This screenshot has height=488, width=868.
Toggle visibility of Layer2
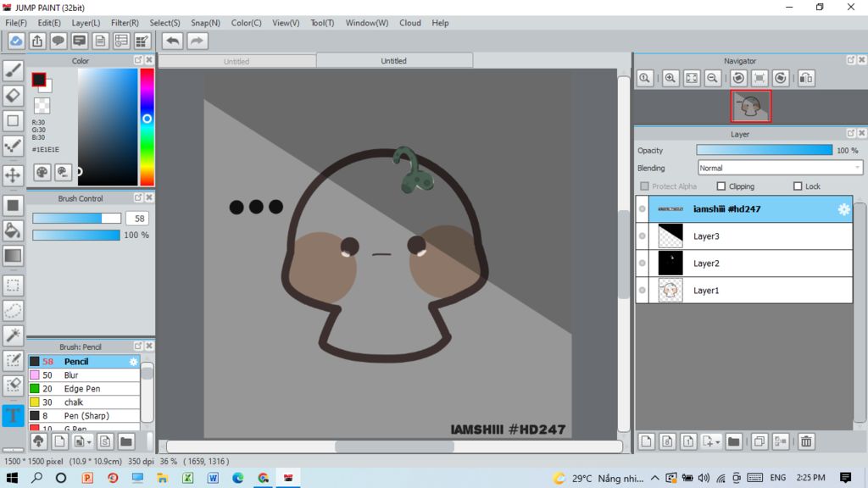[x=643, y=263]
